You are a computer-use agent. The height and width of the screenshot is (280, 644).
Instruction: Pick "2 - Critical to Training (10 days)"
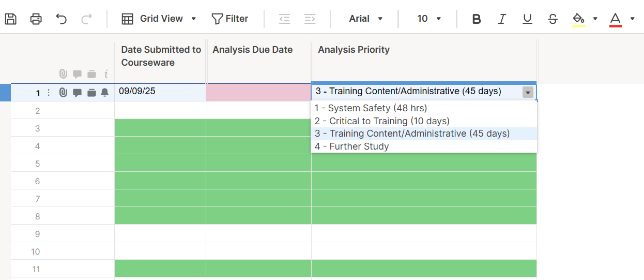click(x=382, y=121)
